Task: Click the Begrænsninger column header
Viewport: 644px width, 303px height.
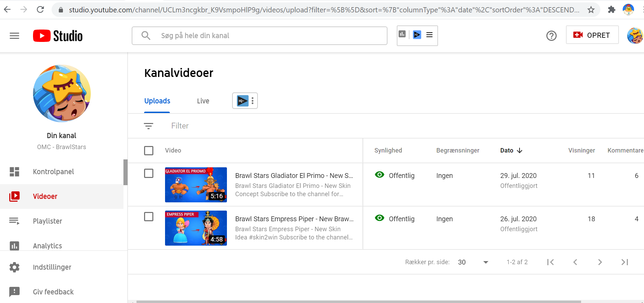Action: click(x=458, y=150)
